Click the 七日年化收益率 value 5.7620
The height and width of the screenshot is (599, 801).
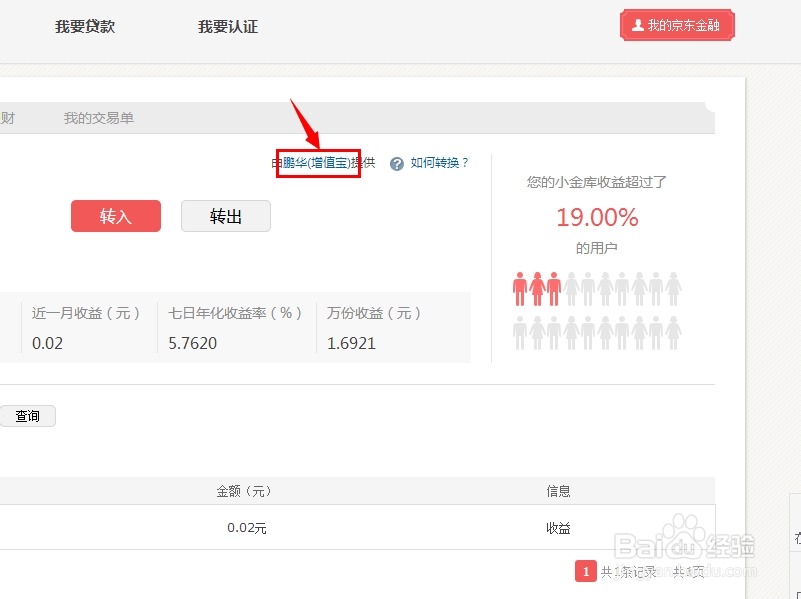[x=193, y=343]
